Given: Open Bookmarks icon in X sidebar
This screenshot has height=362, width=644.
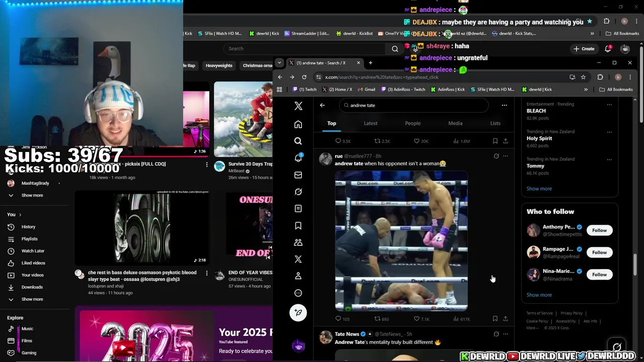Looking at the screenshot, I should point(298,226).
